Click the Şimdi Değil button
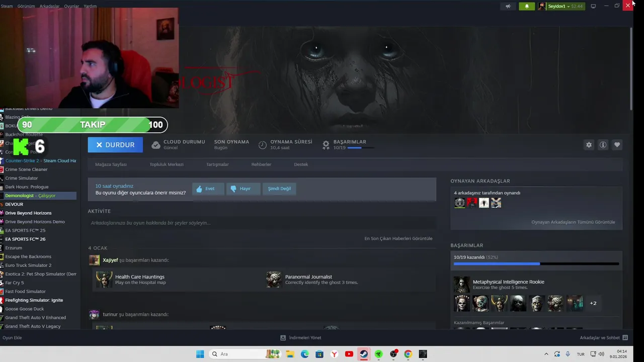The image size is (644, 362). pyautogui.click(x=279, y=189)
